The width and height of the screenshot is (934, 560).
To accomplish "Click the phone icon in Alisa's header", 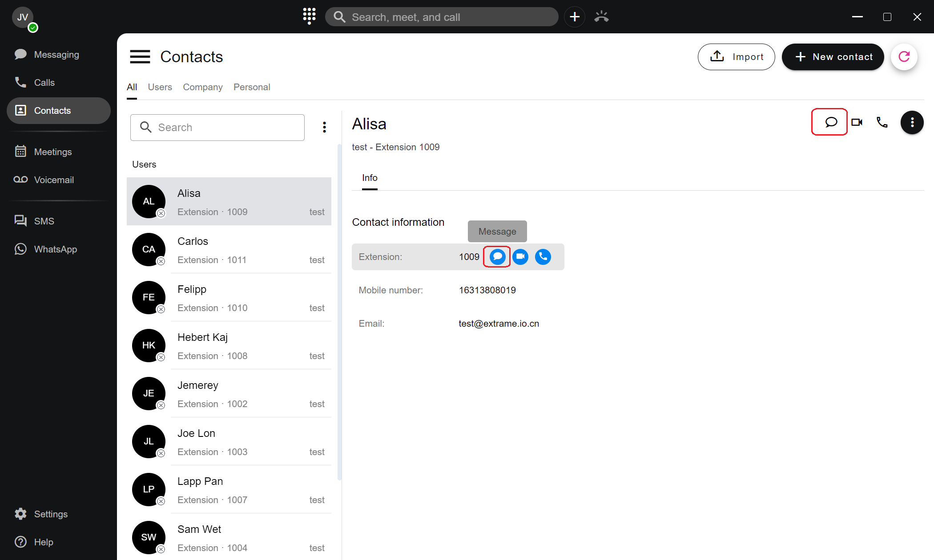I will click(882, 122).
